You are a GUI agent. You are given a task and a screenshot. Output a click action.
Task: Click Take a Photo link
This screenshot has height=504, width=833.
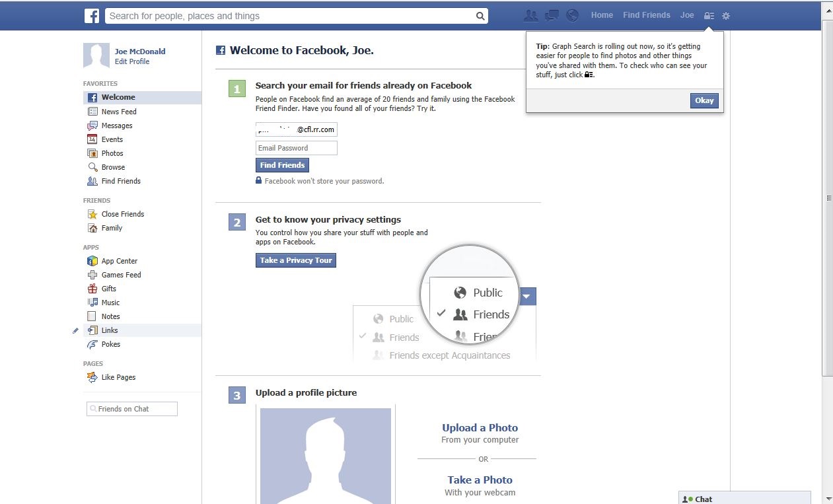tap(480, 480)
